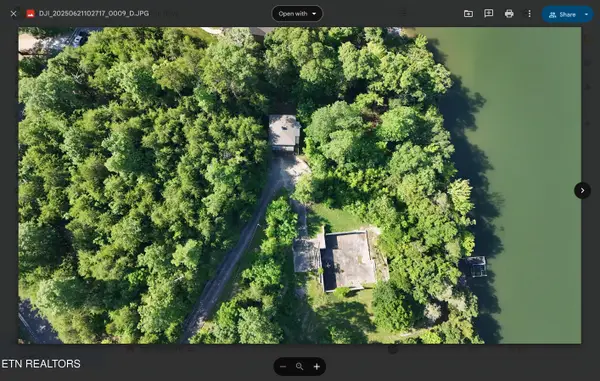Screen dimensions: 600x381
Task: Click the small garage roof in photo
Action: 284,132
